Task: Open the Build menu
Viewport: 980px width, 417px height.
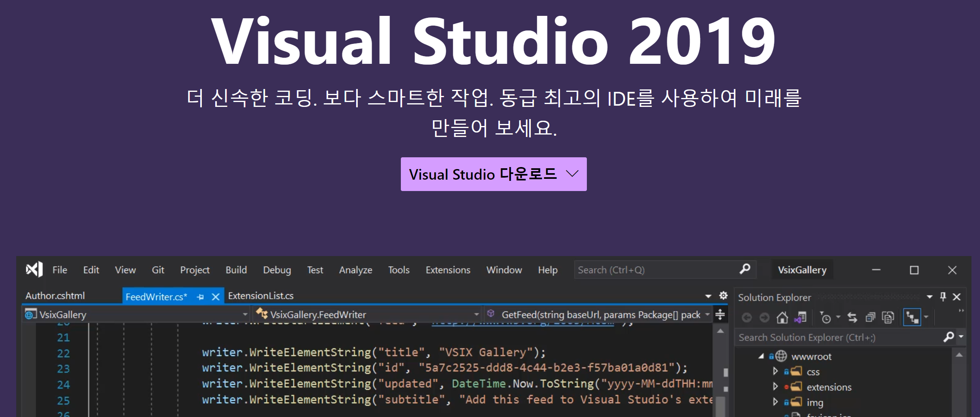Action: pos(236,270)
